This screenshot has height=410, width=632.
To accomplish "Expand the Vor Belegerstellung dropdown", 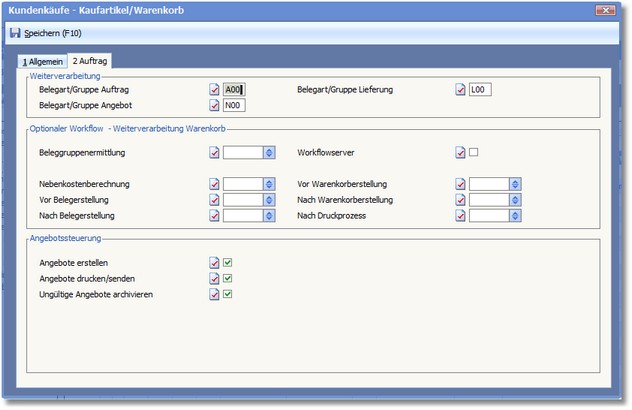I will pyautogui.click(x=269, y=200).
